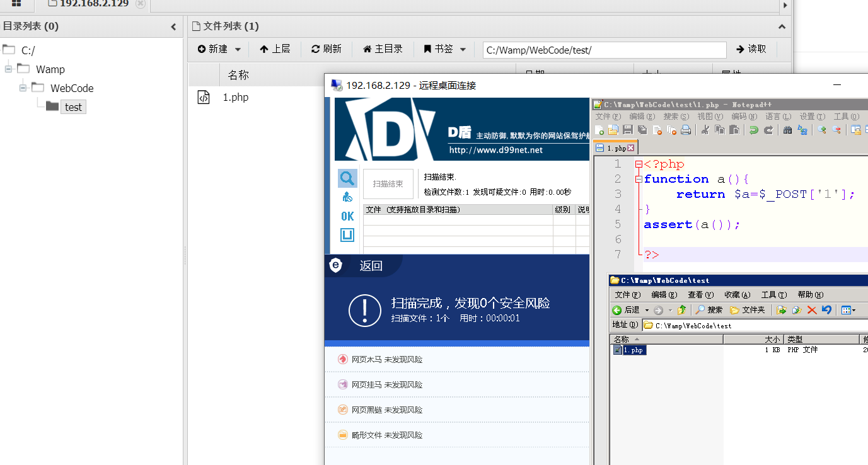
Task: Click the Explorer address bar
Action: click(755, 326)
